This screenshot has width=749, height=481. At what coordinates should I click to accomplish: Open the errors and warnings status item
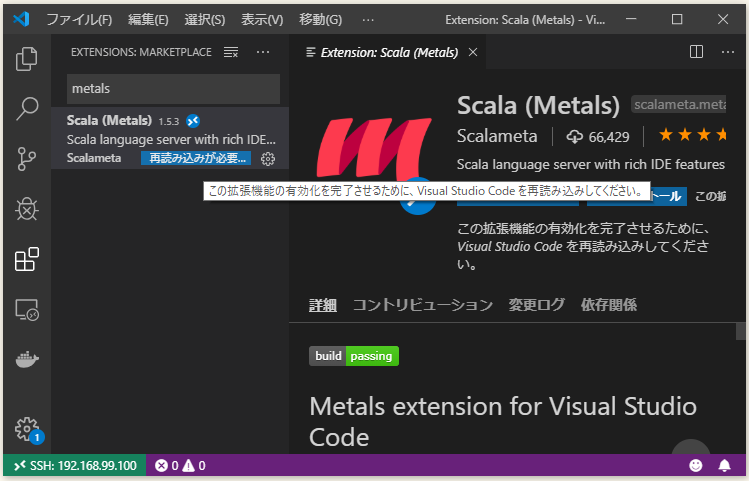click(x=180, y=465)
